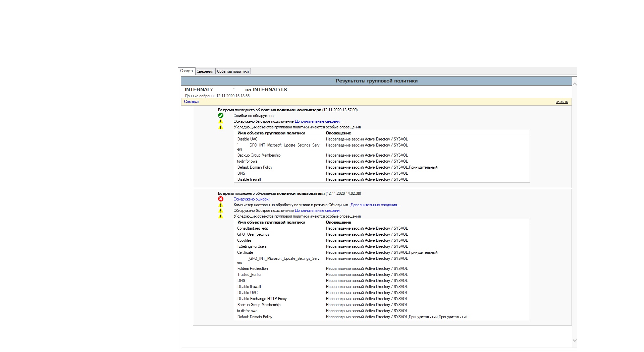The height and width of the screenshot is (352, 644).
Task: Click warning icon beside user fast connection notice
Action: pyautogui.click(x=221, y=211)
